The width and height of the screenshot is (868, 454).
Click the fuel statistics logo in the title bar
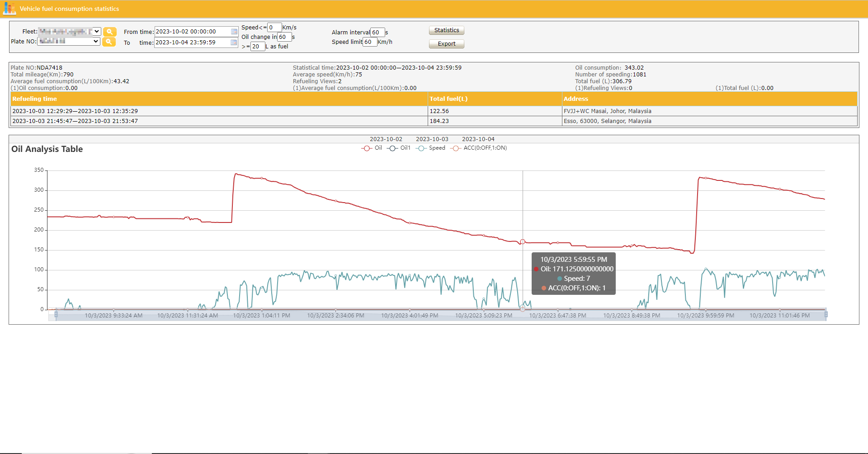pos(9,9)
